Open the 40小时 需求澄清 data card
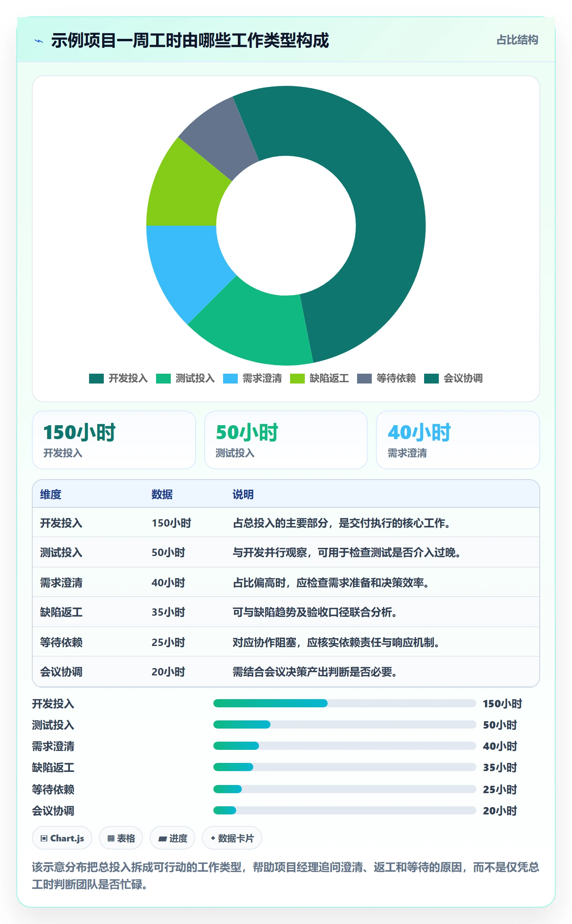 (458, 440)
